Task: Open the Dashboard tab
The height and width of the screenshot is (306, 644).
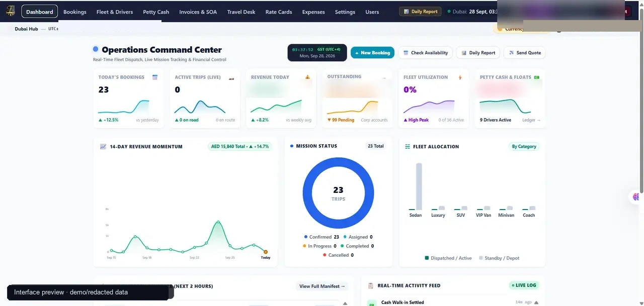Action: point(40,12)
